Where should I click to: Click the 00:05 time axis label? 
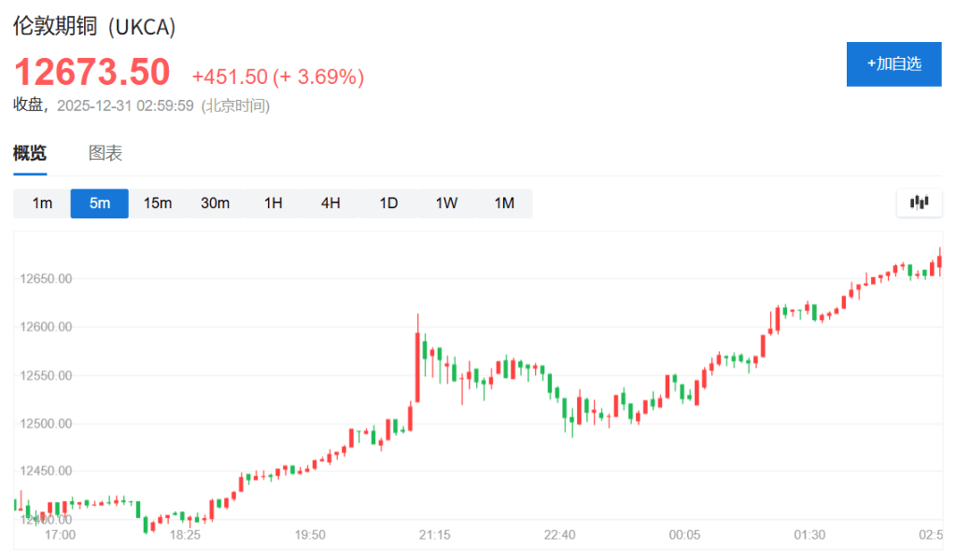pyautogui.click(x=684, y=535)
